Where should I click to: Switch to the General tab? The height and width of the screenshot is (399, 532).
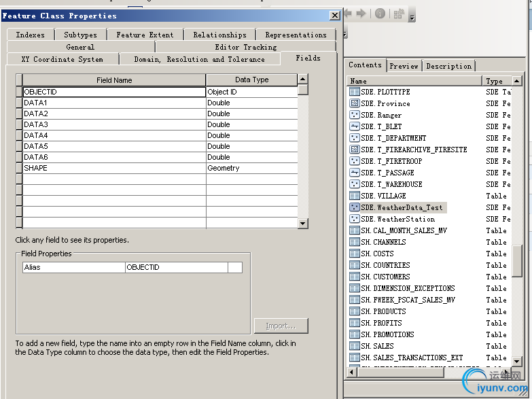click(80, 47)
